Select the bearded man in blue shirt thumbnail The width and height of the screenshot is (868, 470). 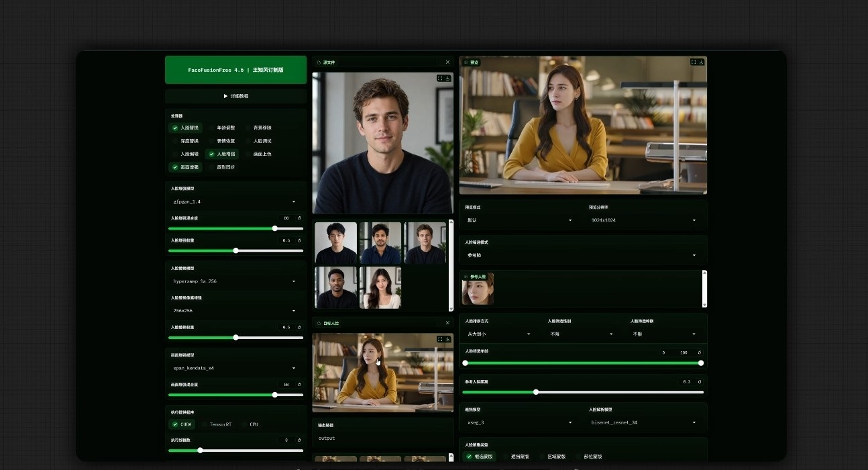tap(380, 243)
